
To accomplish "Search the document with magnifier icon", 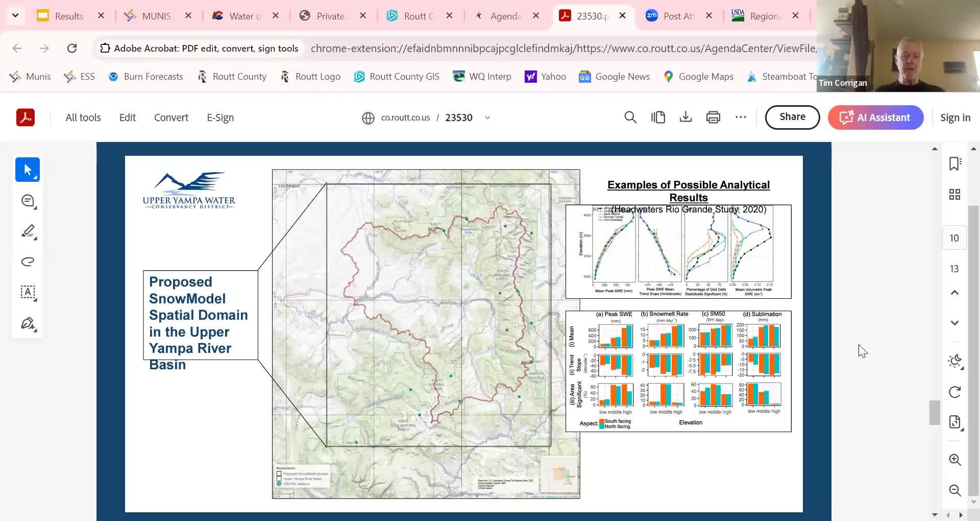I will click(630, 117).
